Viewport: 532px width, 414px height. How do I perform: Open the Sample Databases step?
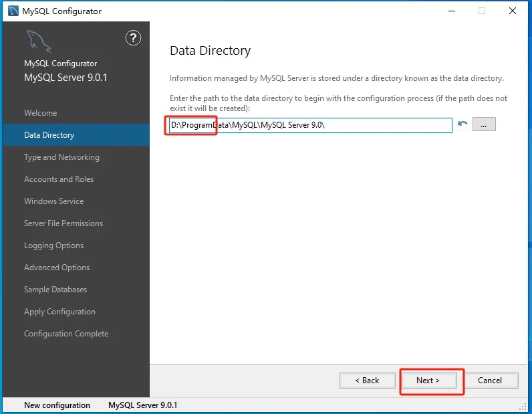coord(55,290)
